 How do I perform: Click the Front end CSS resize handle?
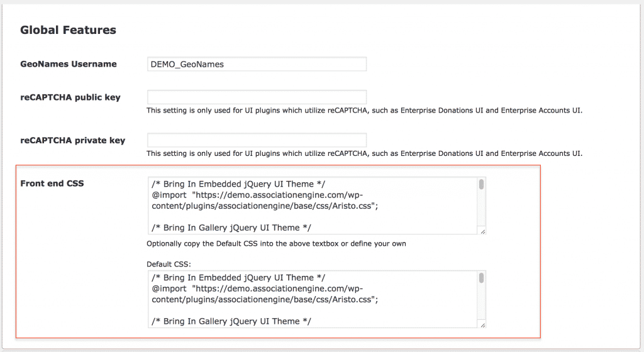point(482,231)
